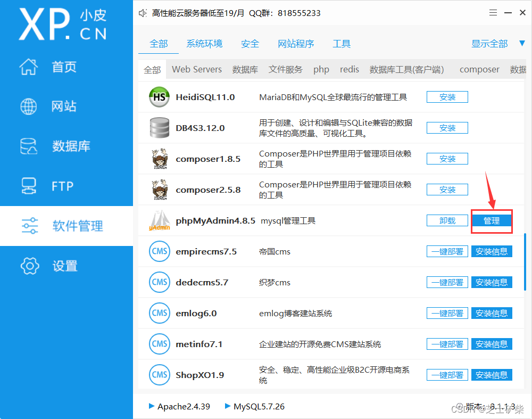This screenshot has height=419, width=532.
Task: Expand the 显示全部 dropdown arrow
Action: pyautogui.click(x=522, y=44)
